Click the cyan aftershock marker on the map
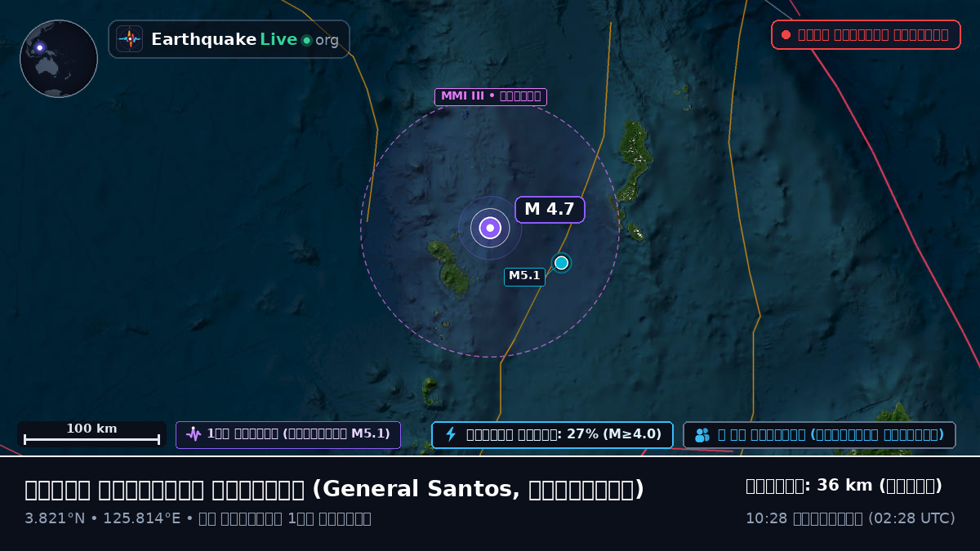 click(561, 263)
